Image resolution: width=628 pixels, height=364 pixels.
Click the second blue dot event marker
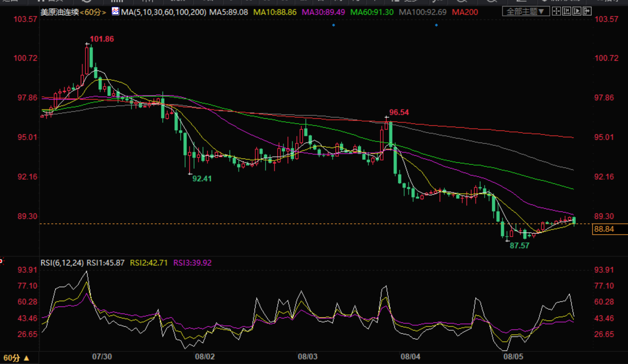(x=436, y=25)
